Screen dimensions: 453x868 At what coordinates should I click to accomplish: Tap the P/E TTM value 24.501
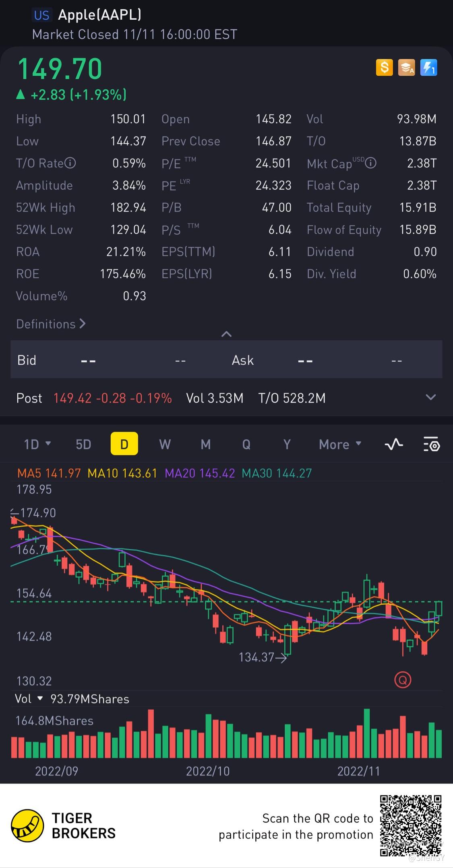273,163
